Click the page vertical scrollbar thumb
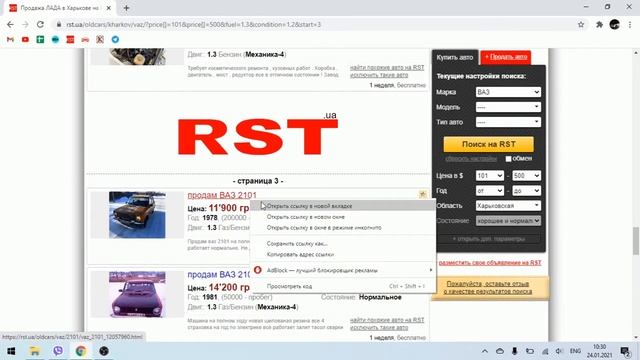The width and height of the screenshot is (640, 360). point(636,241)
